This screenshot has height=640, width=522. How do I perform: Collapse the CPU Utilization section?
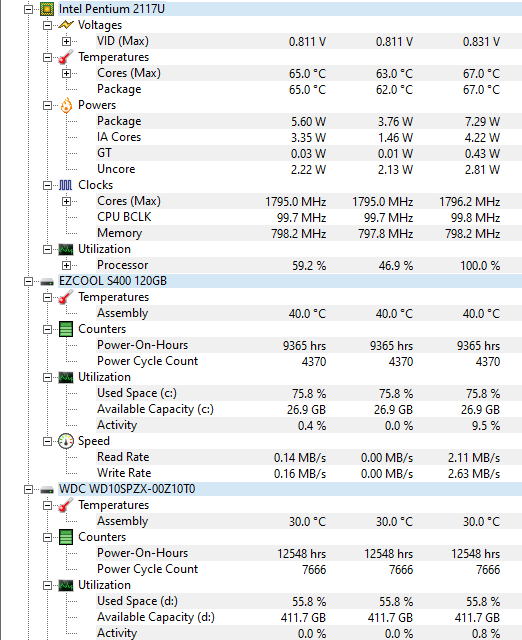pos(47,249)
